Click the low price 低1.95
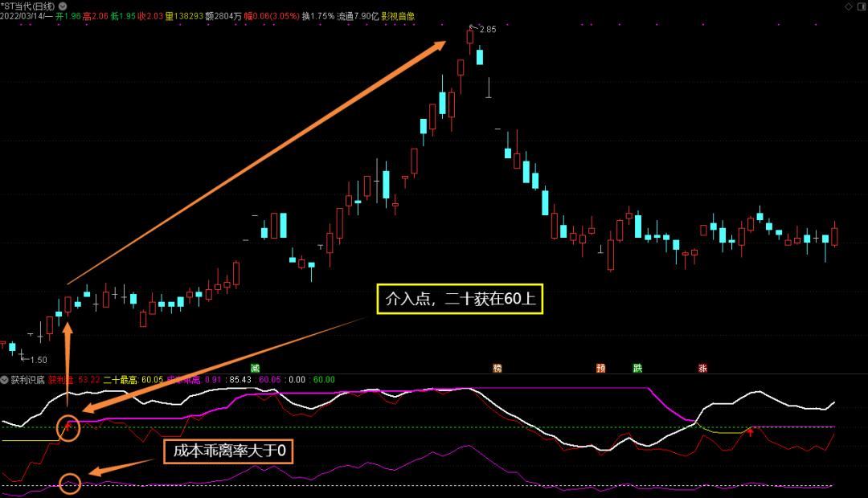The width and height of the screenshot is (868, 498). pyautogui.click(x=123, y=17)
